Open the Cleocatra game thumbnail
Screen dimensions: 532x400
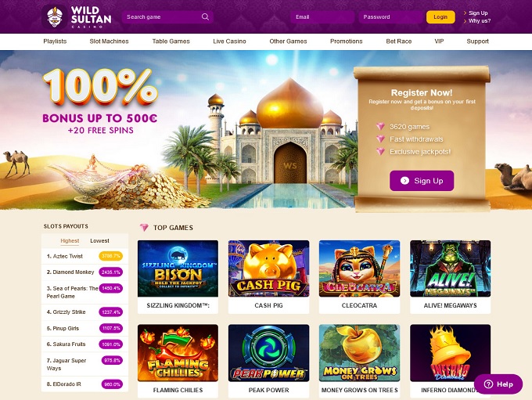pos(359,268)
